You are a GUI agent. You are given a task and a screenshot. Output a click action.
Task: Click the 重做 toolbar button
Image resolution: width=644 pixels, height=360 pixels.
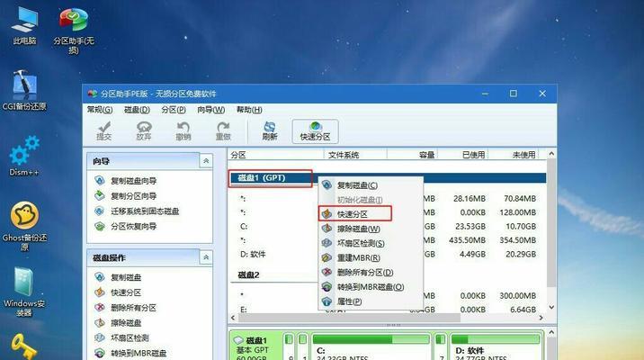click(223, 131)
